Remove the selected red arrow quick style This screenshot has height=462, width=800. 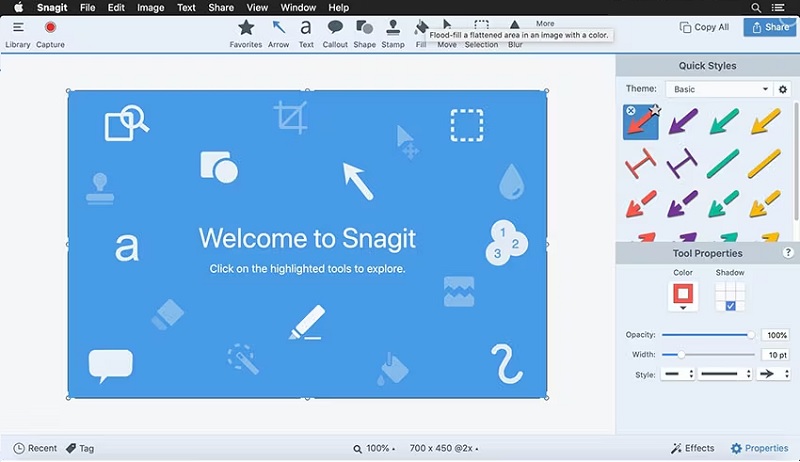pyautogui.click(x=631, y=111)
